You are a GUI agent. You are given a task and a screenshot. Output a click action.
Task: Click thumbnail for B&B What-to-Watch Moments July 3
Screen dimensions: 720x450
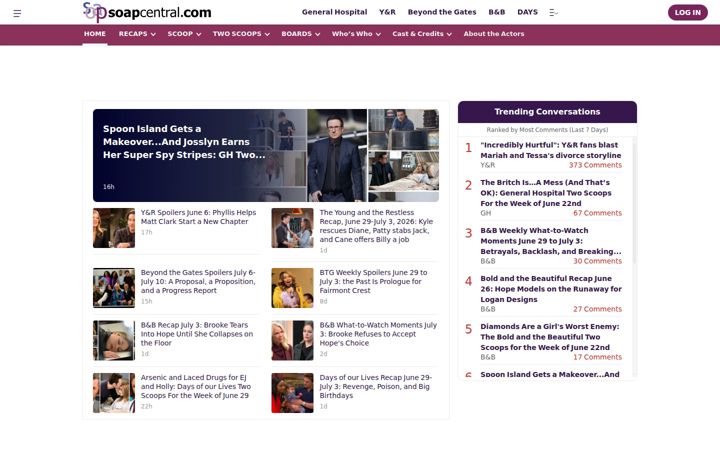pos(292,340)
